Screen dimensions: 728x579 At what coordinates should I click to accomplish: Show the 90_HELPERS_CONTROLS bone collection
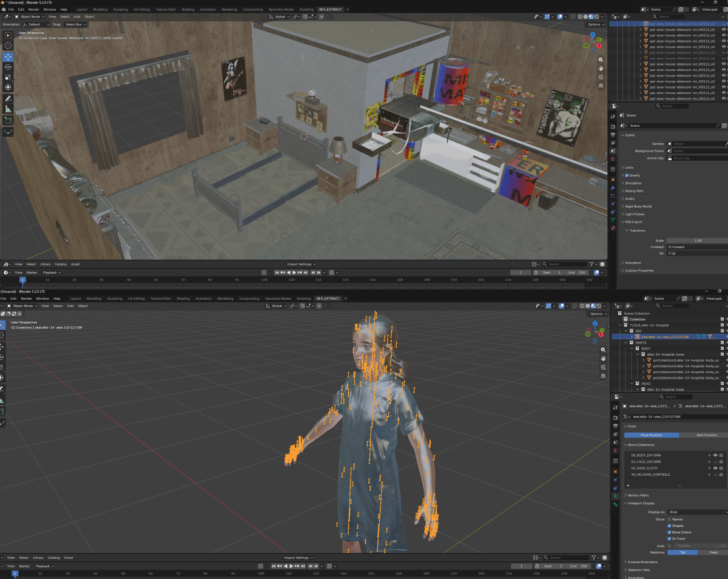click(x=715, y=475)
